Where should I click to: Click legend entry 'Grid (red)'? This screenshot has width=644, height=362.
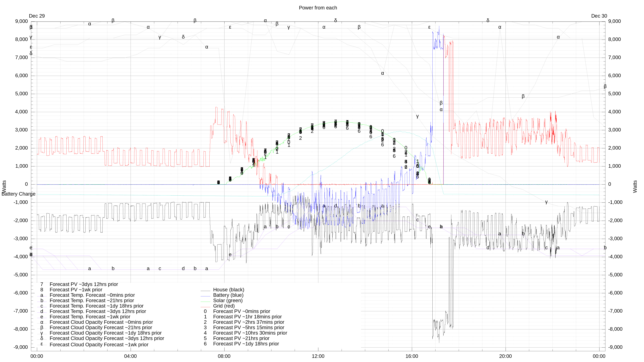[x=224, y=306]
